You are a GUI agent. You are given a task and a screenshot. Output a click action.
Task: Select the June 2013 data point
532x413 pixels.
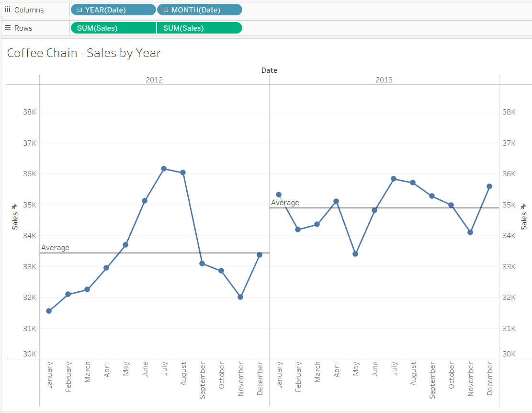click(374, 210)
